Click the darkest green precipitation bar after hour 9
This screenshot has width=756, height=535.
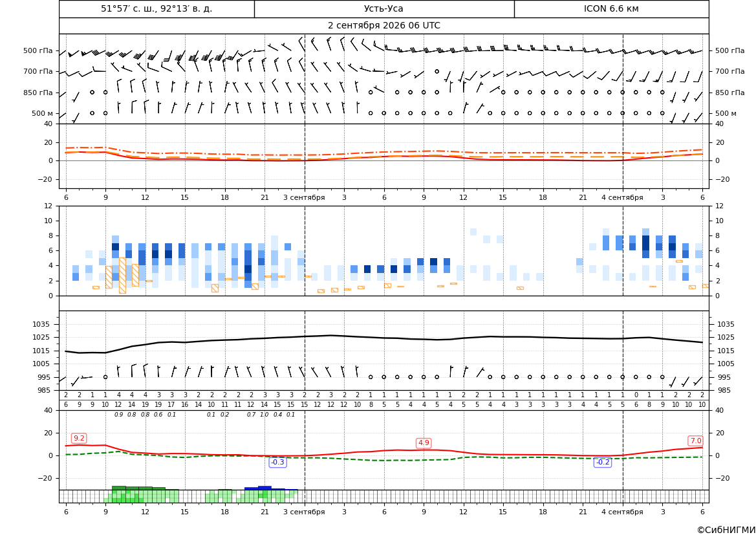pos(119,488)
